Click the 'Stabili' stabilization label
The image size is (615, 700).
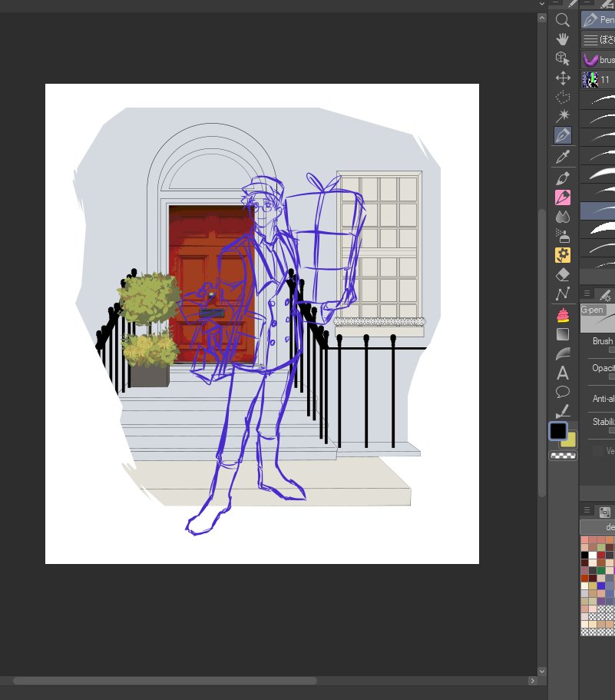pos(603,421)
